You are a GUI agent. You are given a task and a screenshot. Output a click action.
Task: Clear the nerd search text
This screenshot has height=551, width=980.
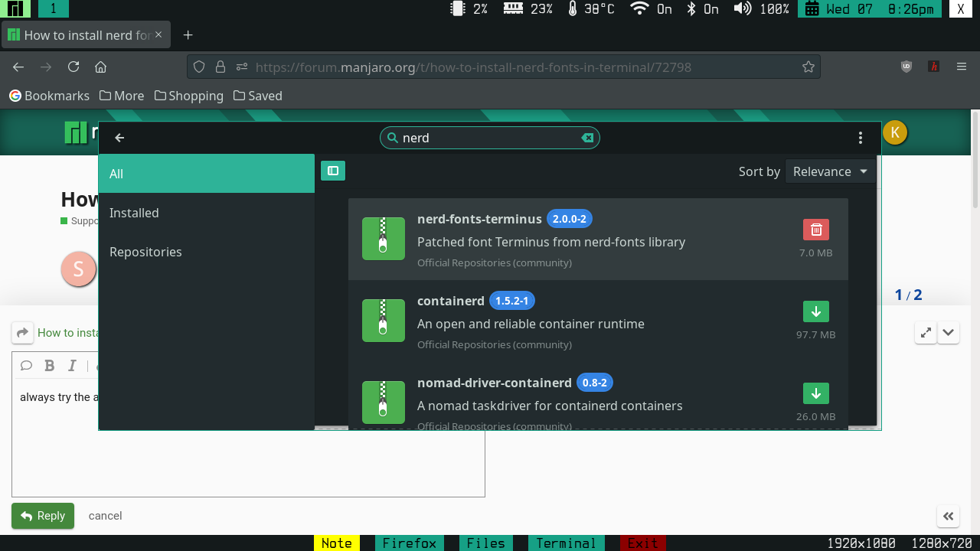pyautogui.click(x=587, y=138)
